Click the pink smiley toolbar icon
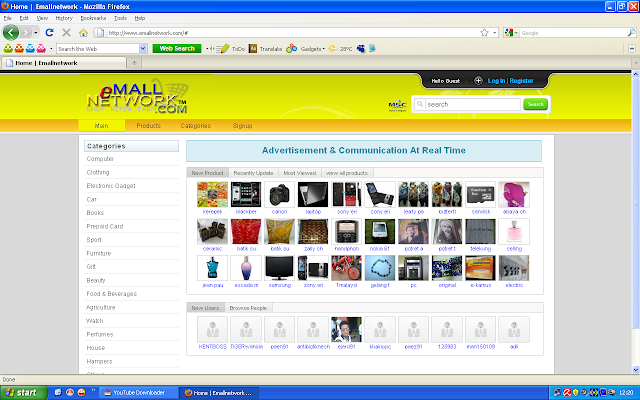Viewport: 640px width, 400px height. (41, 49)
